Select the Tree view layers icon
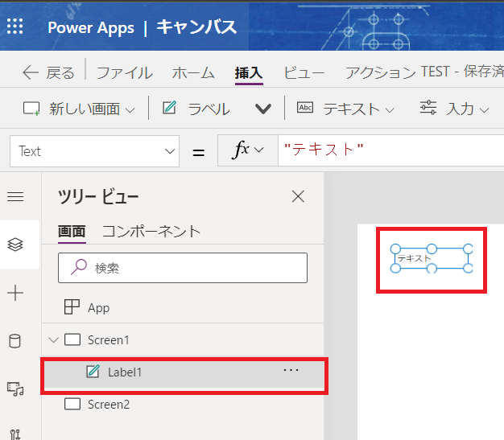This screenshot has height=440, width=504. [15, 245]
